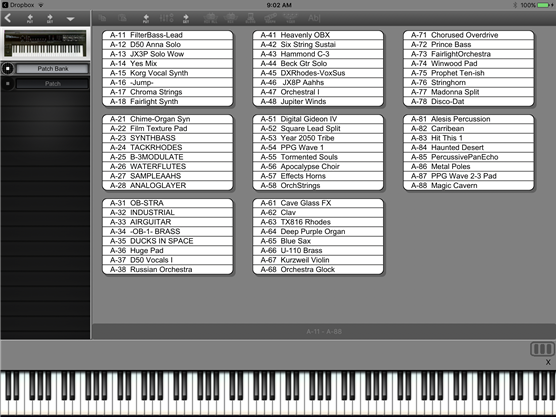The image size is (556, 417).
Task: Open the dropdown triangle in left toolbar
Action: click(70, 19)
